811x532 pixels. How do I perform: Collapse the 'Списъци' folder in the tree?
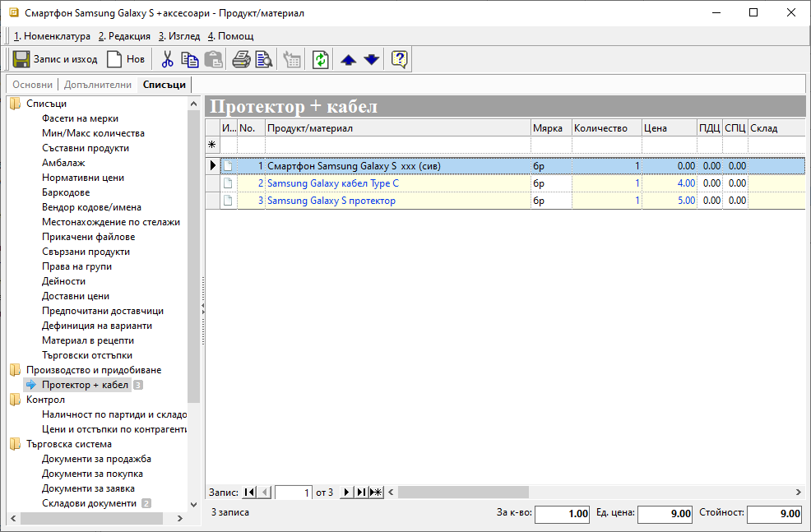(15, 104)
